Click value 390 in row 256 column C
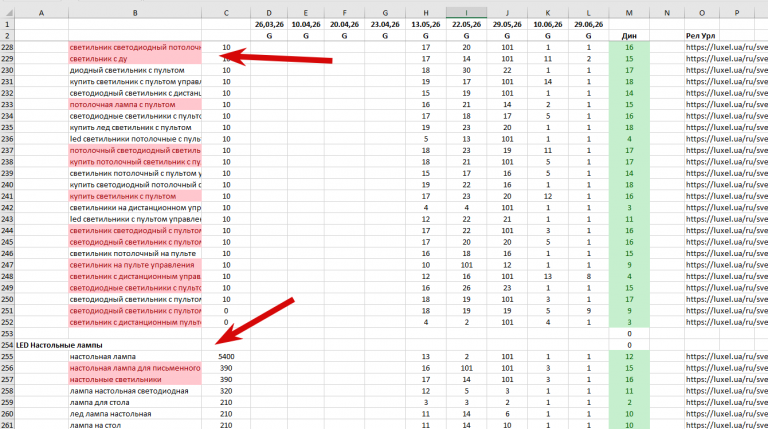 [x=226, y=368]
